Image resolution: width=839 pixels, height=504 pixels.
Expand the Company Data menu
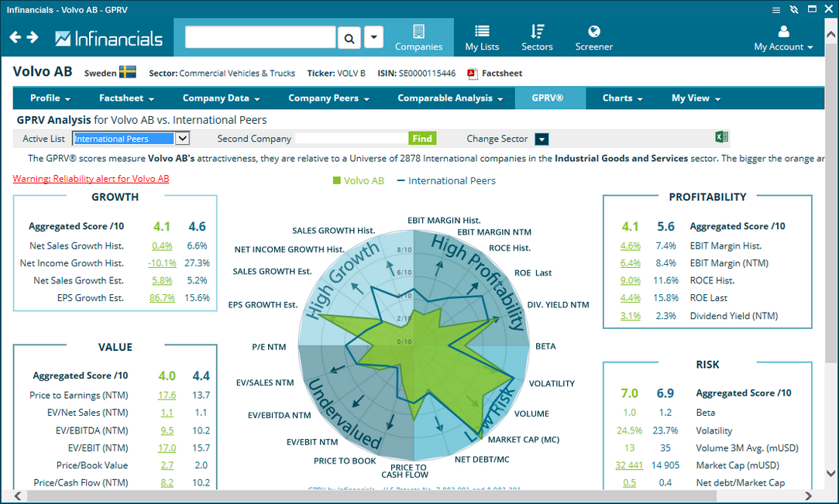[222, 98]
